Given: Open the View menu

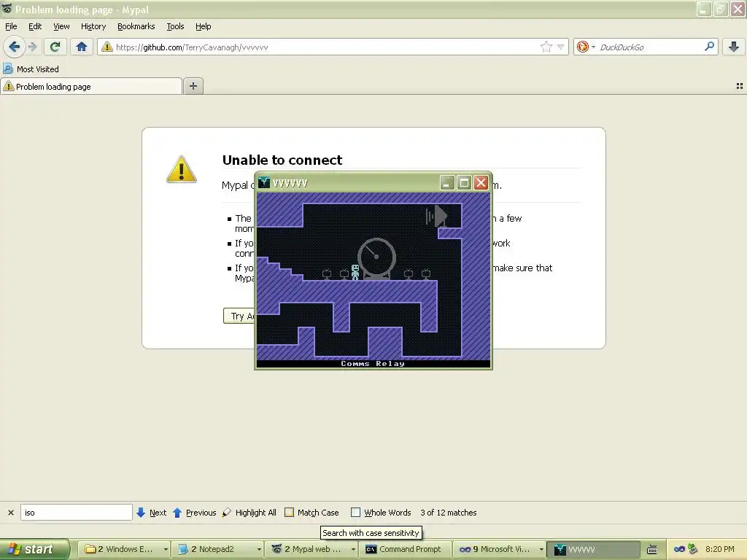Looking at the screenshot, I should [x=61, y=26].
